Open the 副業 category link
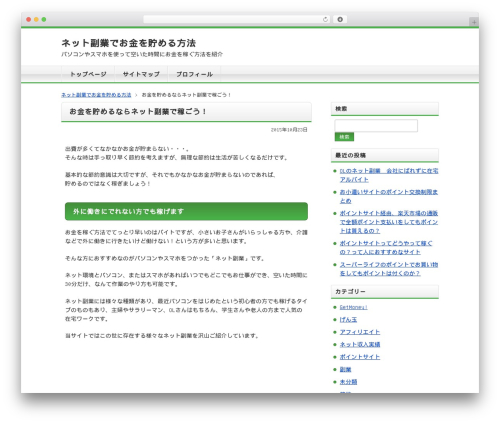 click(x=345, y=369)
